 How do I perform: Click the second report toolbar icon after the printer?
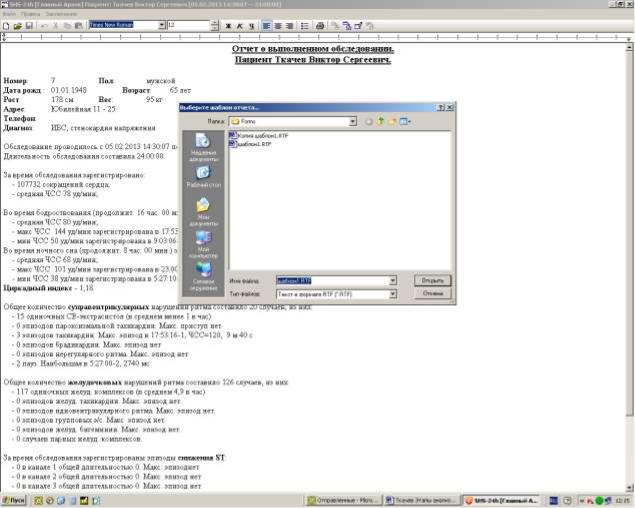[347, 26]
